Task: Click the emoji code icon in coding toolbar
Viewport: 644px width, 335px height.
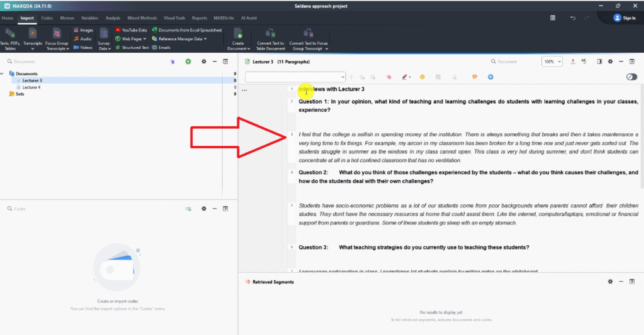Action: pyautogui.click(x=423, y=77)
